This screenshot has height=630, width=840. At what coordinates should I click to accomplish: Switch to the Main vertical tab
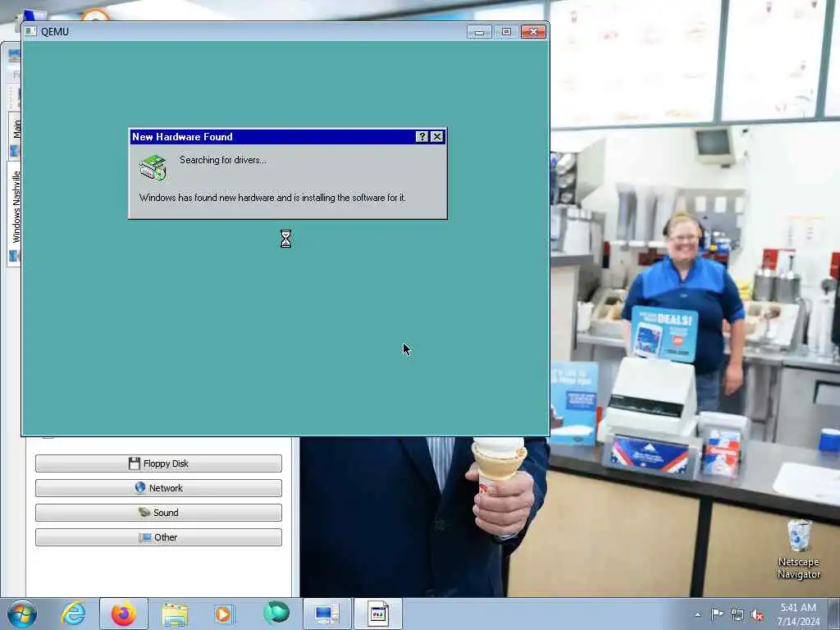coord(15,135)
